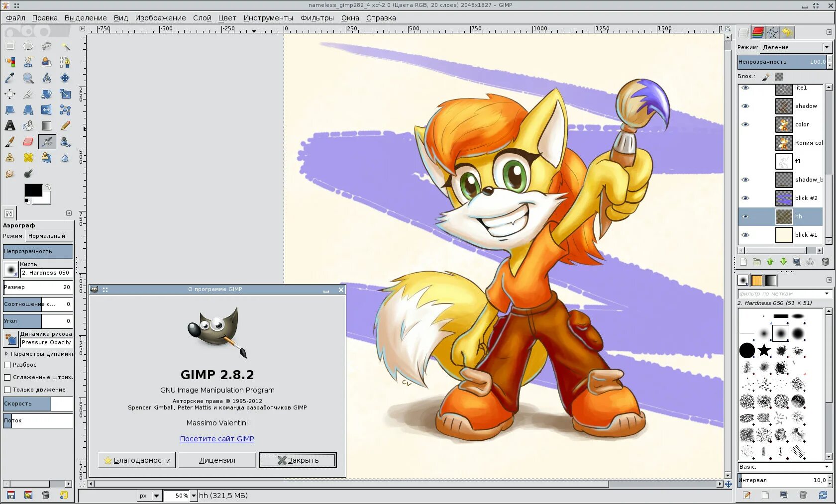Select the Text tool

10,126
